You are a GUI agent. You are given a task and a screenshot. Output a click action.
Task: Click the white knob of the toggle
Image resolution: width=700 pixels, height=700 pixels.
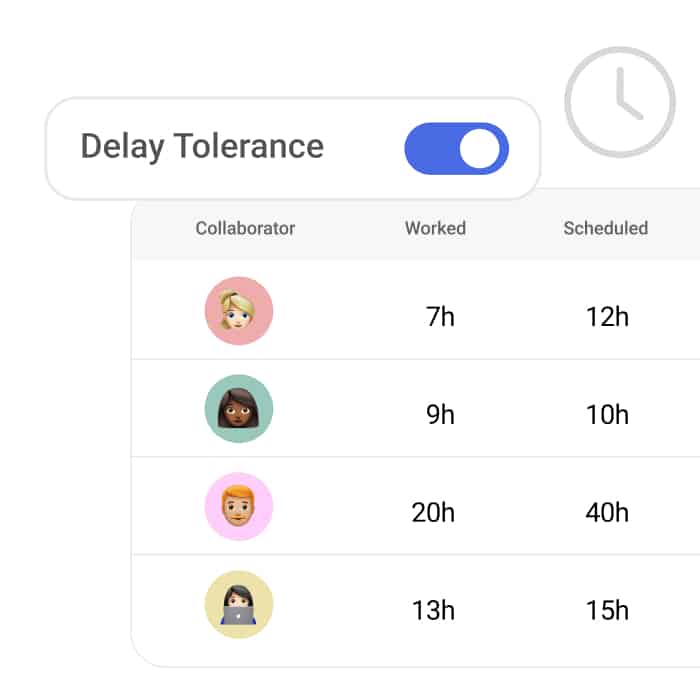(x=480, y=149)
